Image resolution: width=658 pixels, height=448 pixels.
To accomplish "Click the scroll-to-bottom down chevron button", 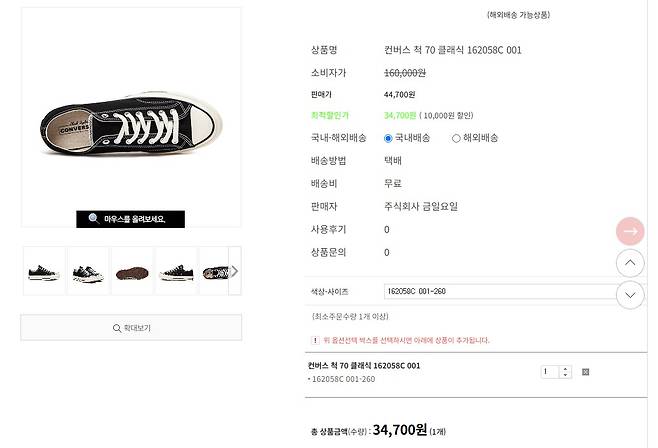I will point(630,295).
